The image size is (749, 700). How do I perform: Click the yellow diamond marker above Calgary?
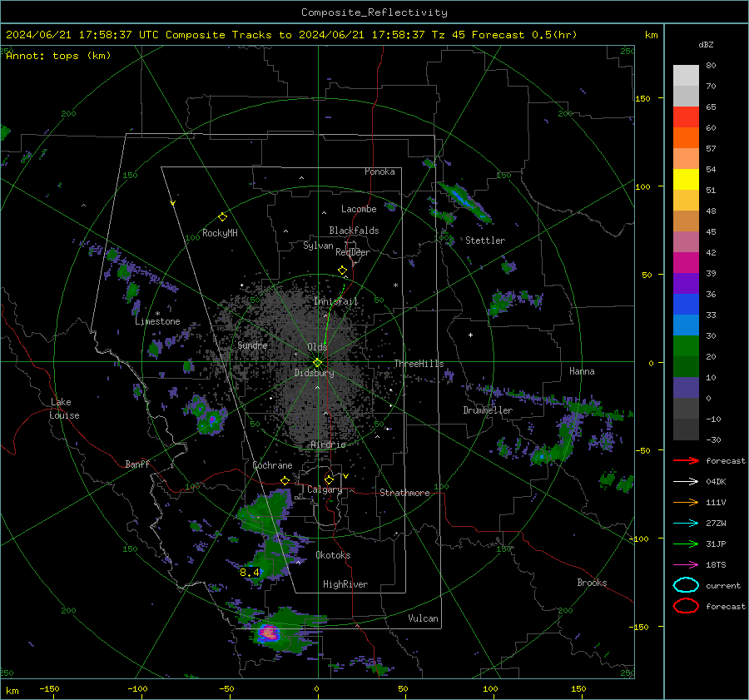coord(329,479)
